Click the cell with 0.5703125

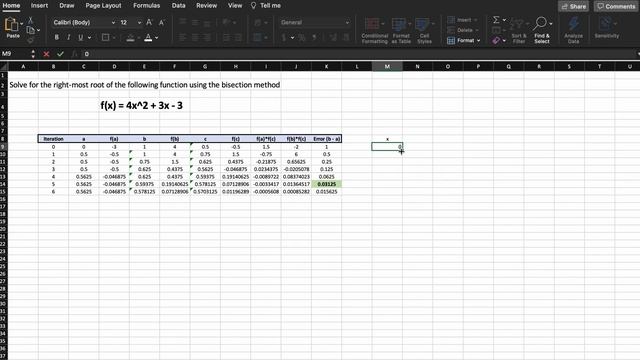pos(205,191)
